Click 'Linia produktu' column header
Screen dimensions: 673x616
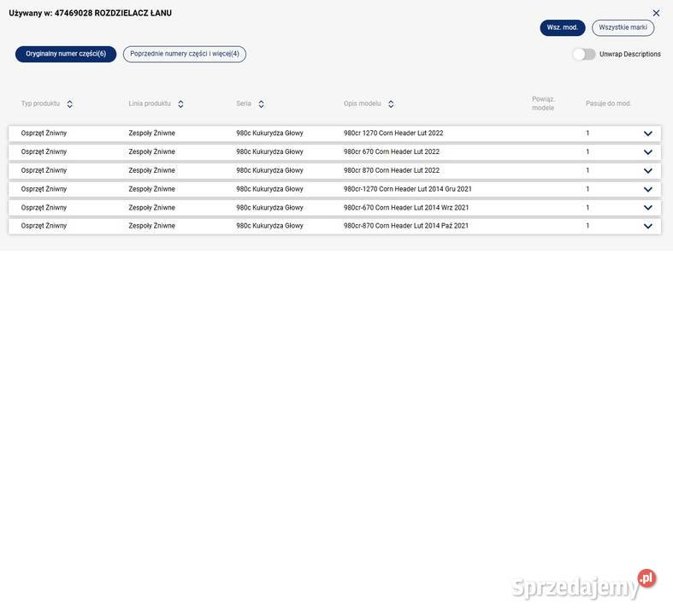[150, 104]
